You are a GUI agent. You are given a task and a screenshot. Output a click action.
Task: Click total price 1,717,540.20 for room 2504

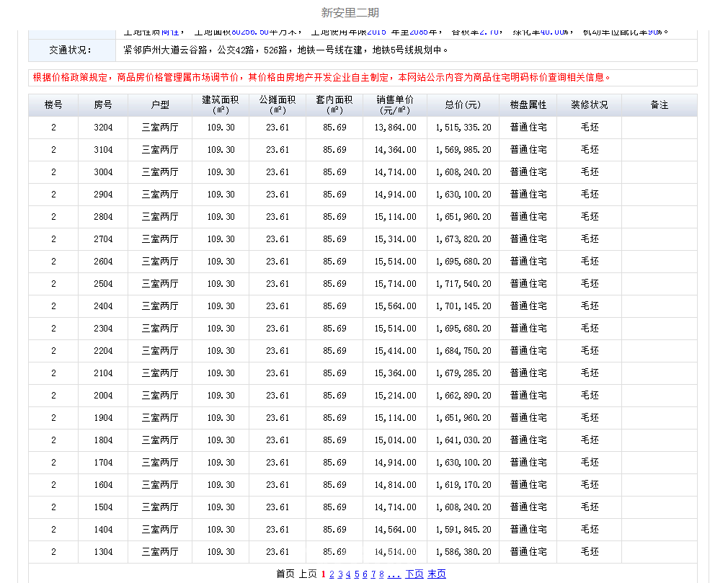tap(463, 284)
